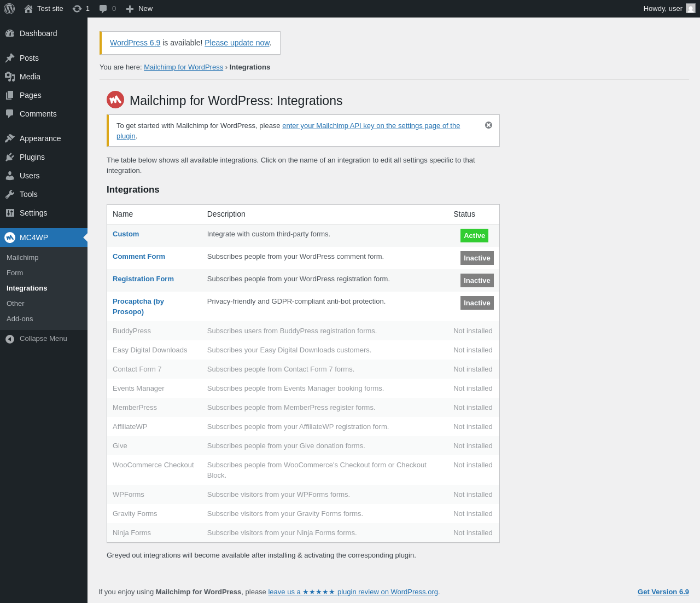Click the Inactive badge for Comment Form
The image size is (700, 603).
(x=477, y=258)
